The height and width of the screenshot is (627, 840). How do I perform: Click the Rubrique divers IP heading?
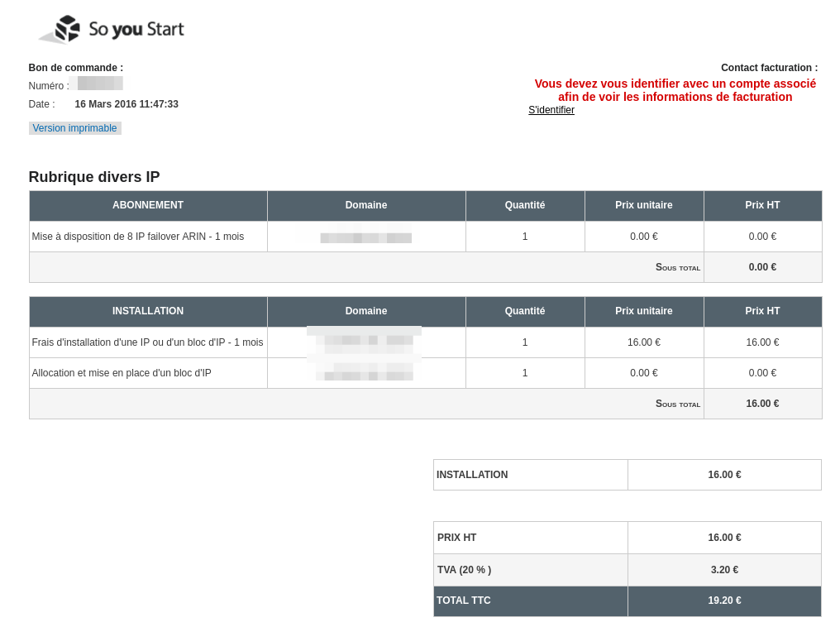pos(94,177)
